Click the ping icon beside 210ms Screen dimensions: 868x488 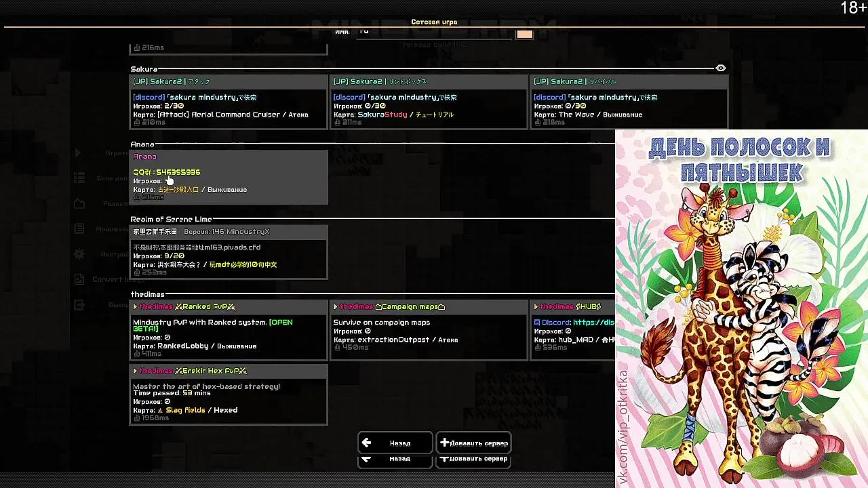[x=136, y=123]
